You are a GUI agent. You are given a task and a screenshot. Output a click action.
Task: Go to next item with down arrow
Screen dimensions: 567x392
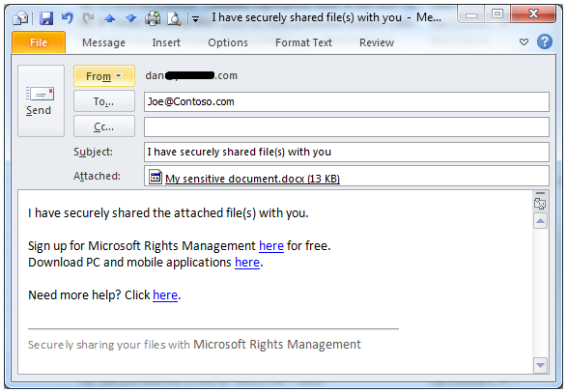pos(131,18)
